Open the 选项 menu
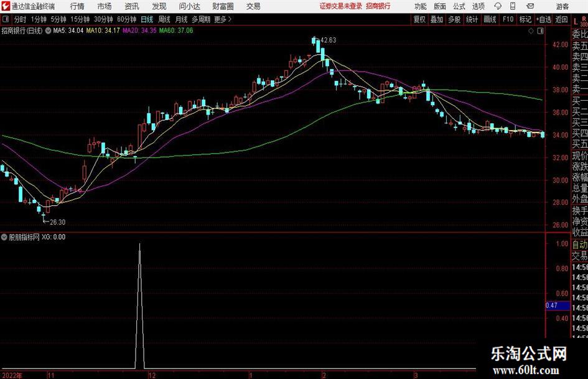 coord(478,6)
